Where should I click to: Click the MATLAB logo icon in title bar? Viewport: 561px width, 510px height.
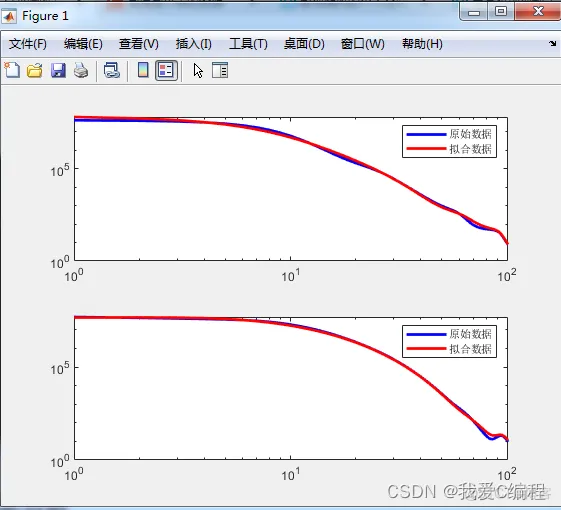[x=9, y=16]
